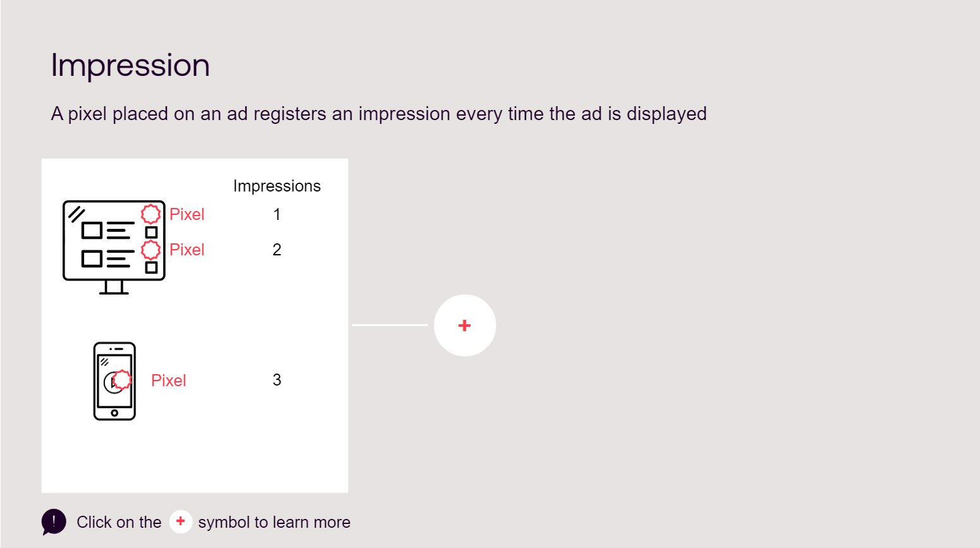
Task: Click the large red plus expander button
Action: (465, 326)
